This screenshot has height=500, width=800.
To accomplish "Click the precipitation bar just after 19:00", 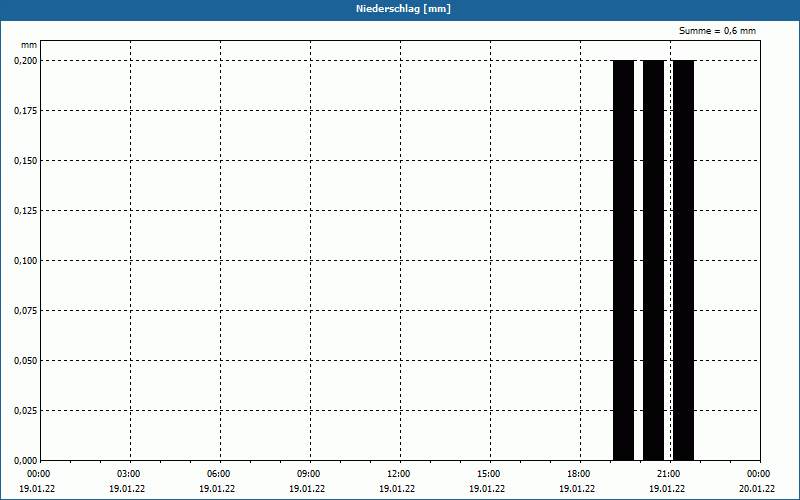I will (x=623, y=260).
